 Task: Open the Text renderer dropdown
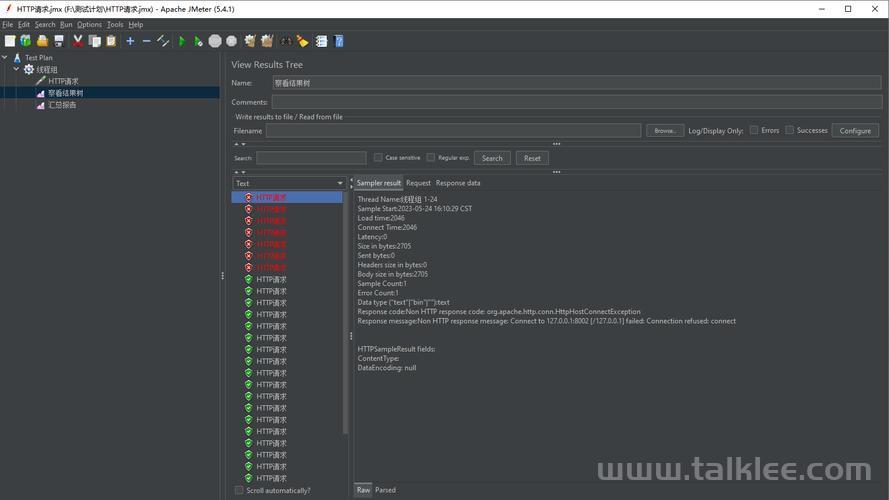[288, 183]
